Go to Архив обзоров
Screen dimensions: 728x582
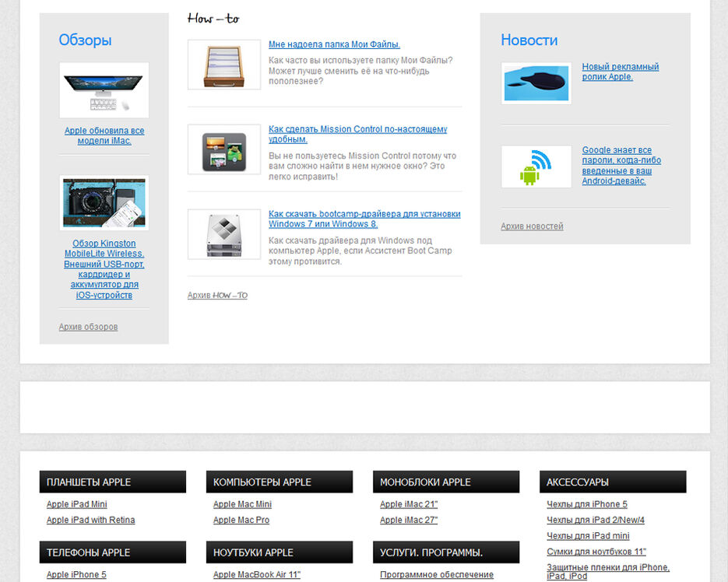click(x=88, y=328)
